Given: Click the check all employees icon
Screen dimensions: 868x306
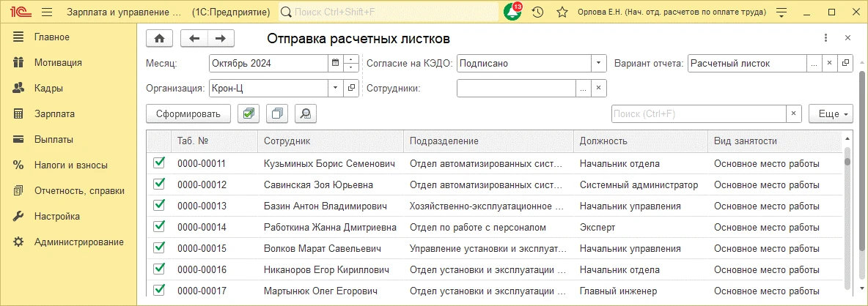Looking at the screenshot, I should point(250,113).
